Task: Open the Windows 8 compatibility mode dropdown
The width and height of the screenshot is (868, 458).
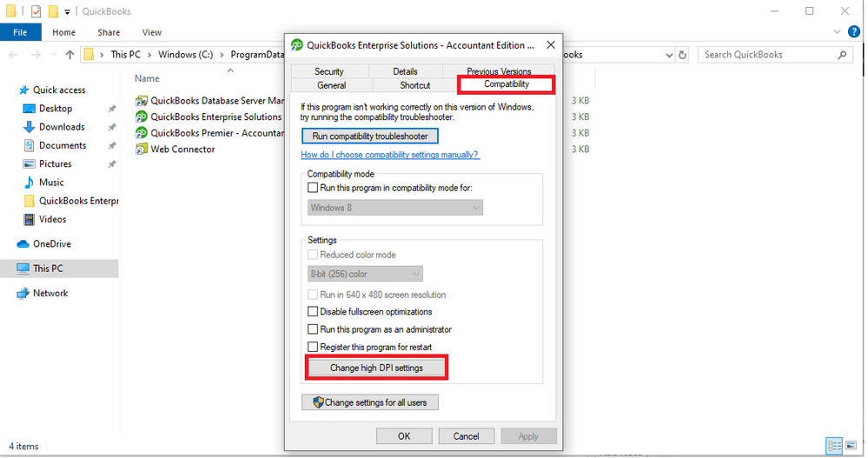Action: [x=395, y=208]
